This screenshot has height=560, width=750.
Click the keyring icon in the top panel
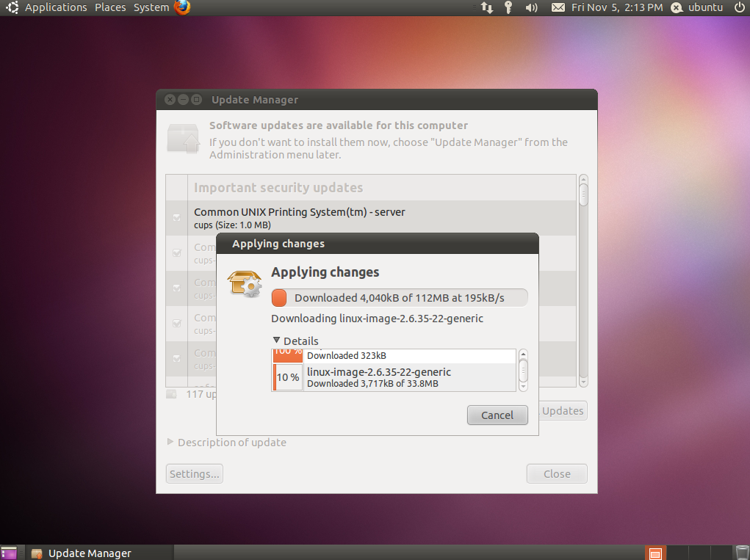508,8
